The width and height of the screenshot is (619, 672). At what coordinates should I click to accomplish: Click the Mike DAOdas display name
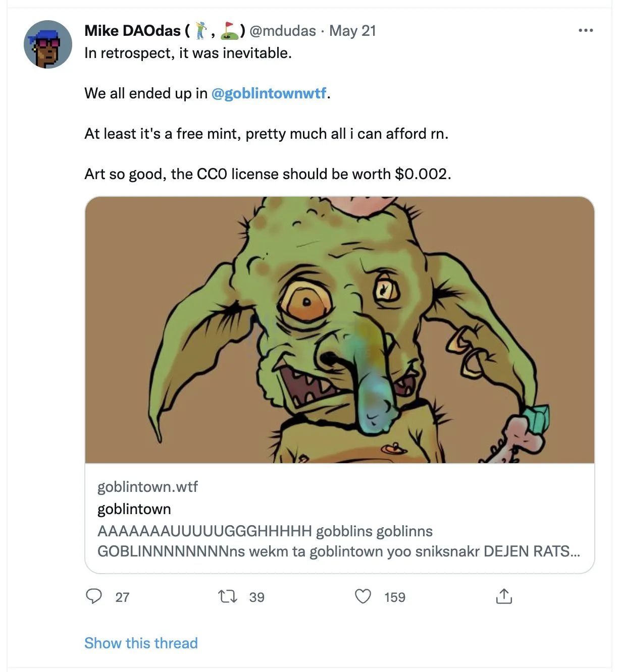click(x=132, y=31)
